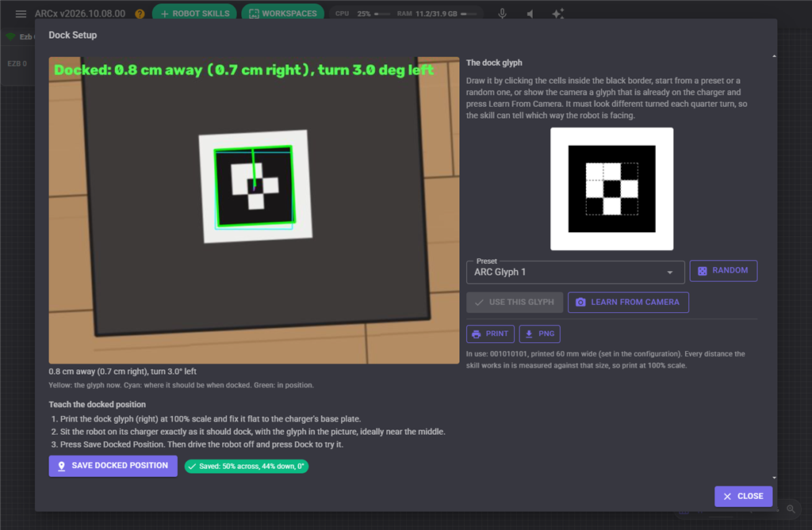Click the sparkle AI assistant icon
Screen dimensions: 812x530
pyautogui.click(x=557, y=14)
